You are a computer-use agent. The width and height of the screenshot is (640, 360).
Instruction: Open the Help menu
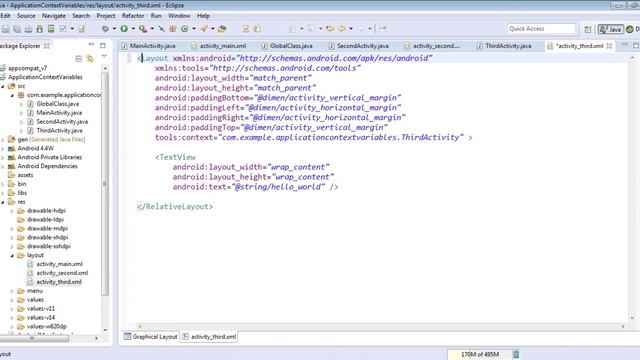coord(203,16)
